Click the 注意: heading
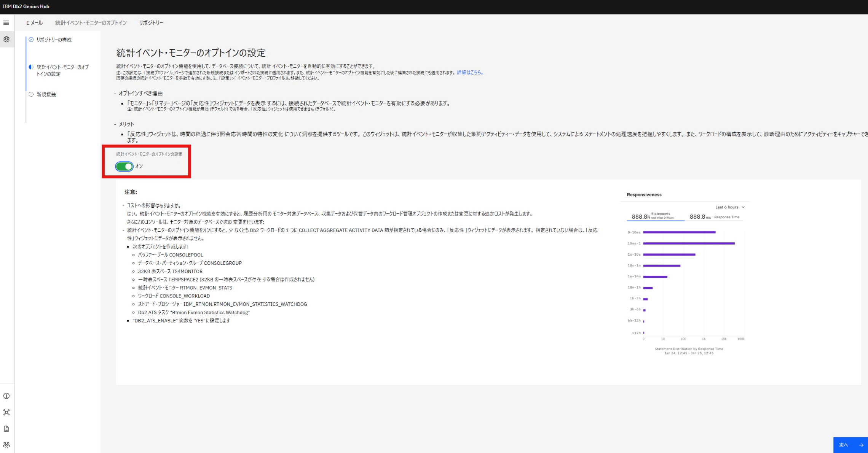 pyautogui.click(x=131, y=192)
